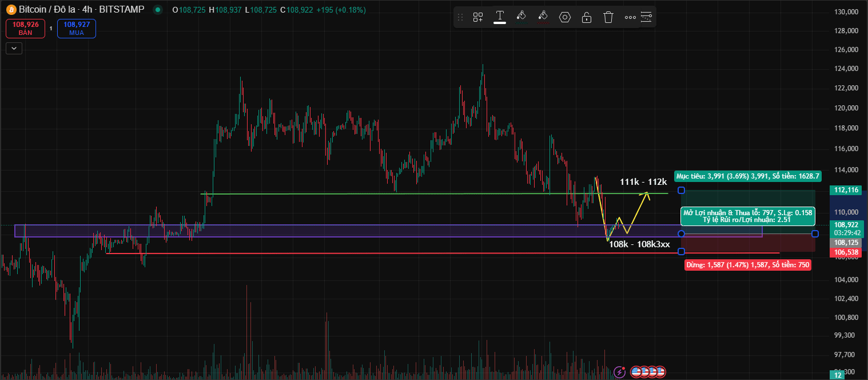Open the text color T tool

point(500,17)
